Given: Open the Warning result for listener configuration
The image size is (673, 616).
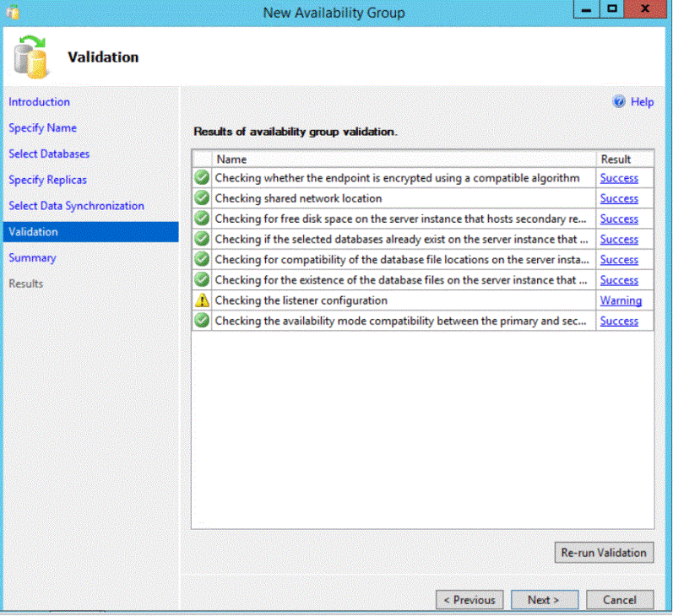Looking at the screenshot, I should click(x=621, y=300).
